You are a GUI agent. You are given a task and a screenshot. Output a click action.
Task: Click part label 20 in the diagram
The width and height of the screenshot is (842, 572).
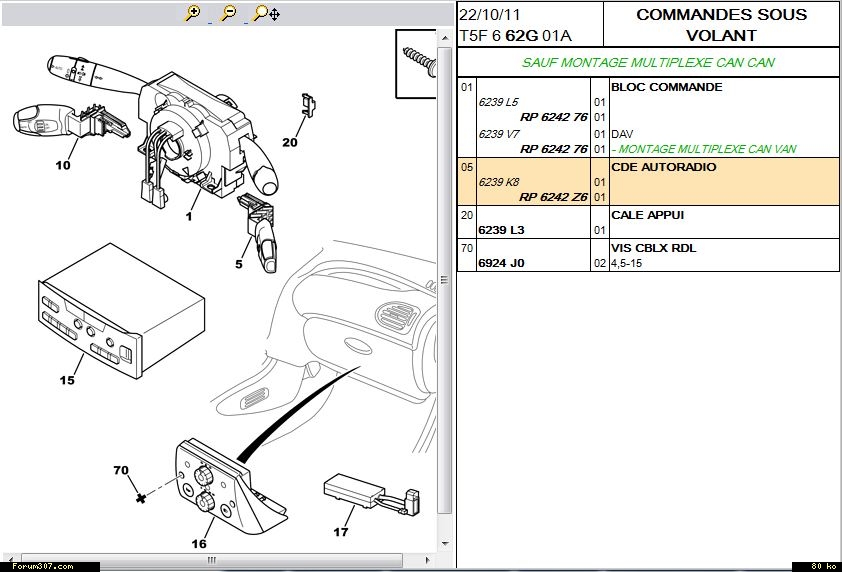290,142
